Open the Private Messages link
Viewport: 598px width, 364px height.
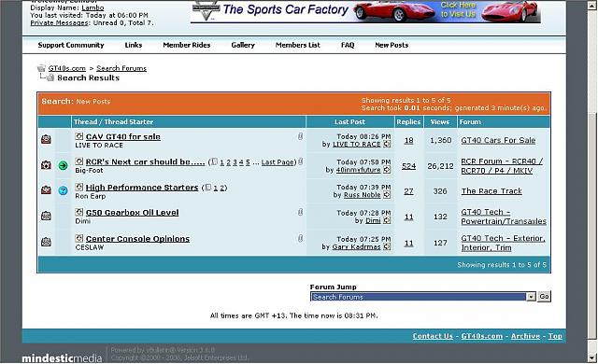click(x=59, y=22)
